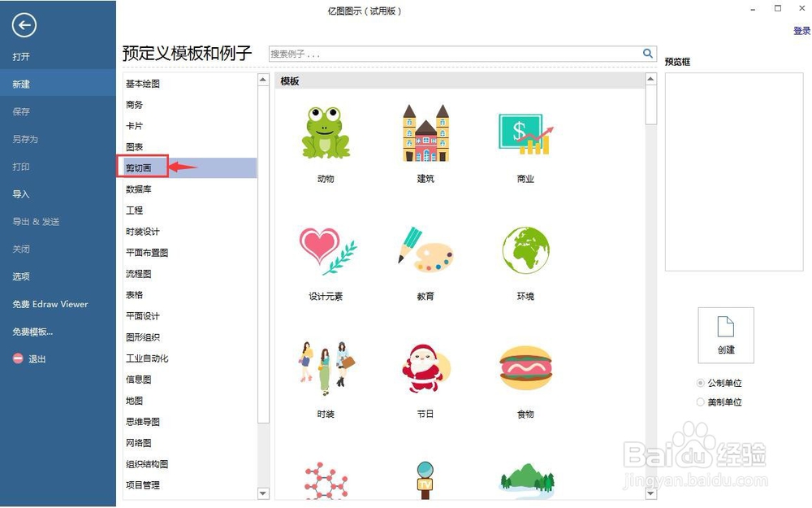The width and height of the screenshot is (812, 508).
Task: Select 新建 in the sidebar
Action: (x=58, y=84)
